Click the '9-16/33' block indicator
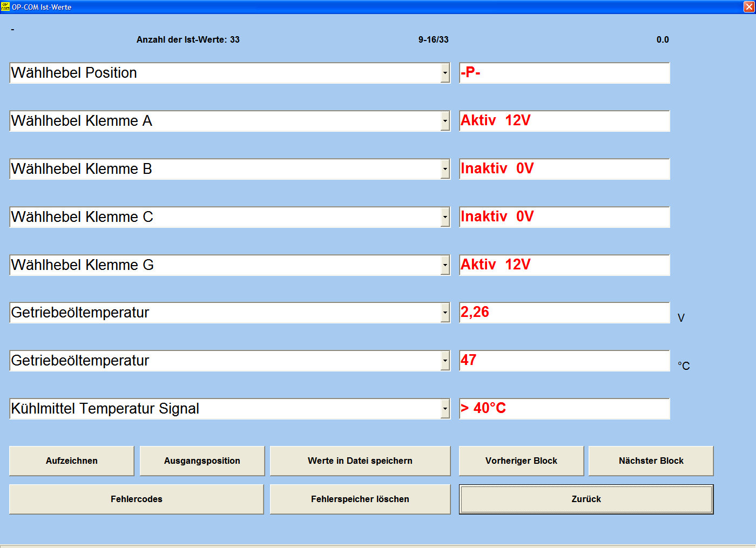Image resolution: width=756 pixels, height=548 pixels. click(434, 39)
